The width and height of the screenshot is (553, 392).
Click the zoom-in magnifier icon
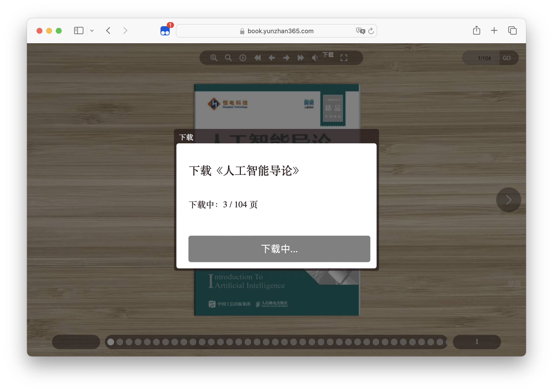(214, 58)
